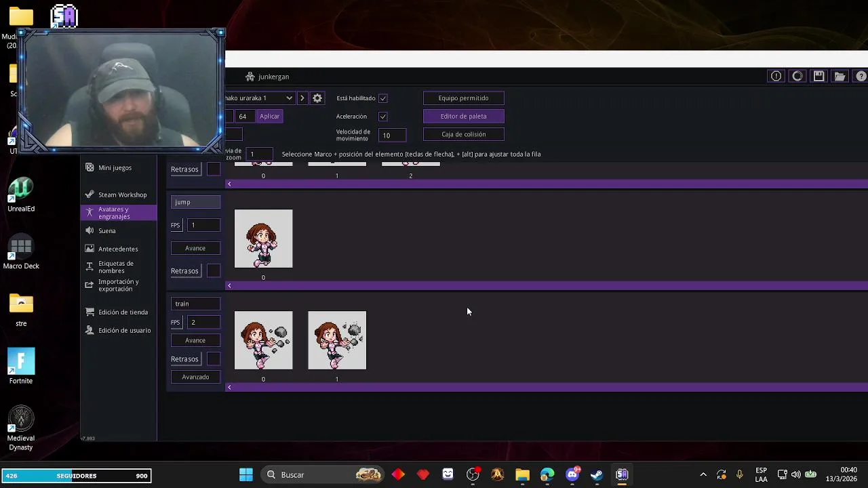Screen dimensions: 868x488
Task: Click the size field showing 64
Action: tap(245, 117)
